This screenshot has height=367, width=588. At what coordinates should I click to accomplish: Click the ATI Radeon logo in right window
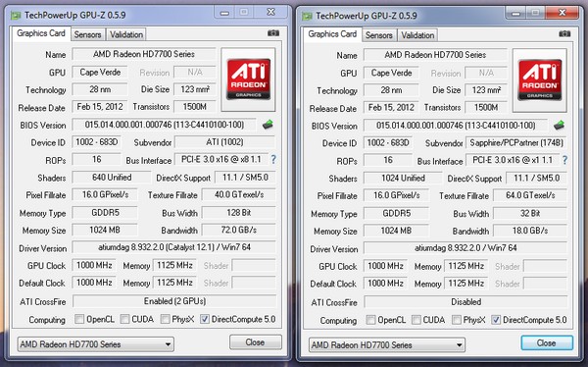pyautogui.click(x=540, y=80)
